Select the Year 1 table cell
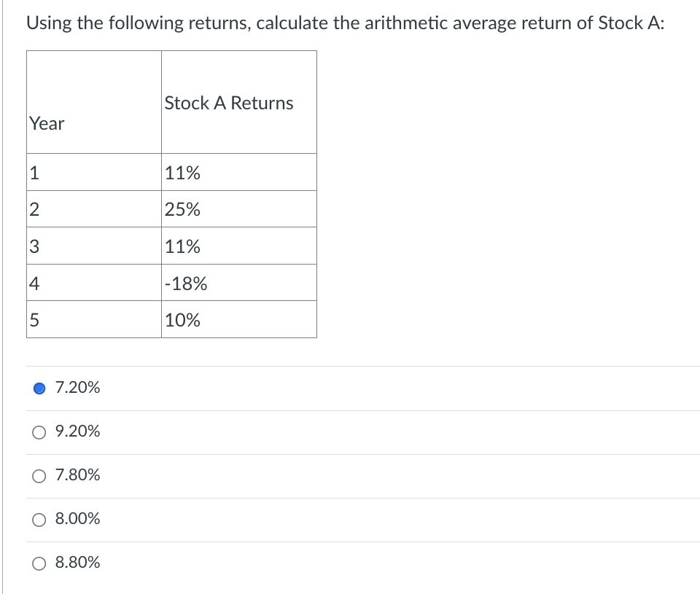700x594 pixels. click(94, 173)
